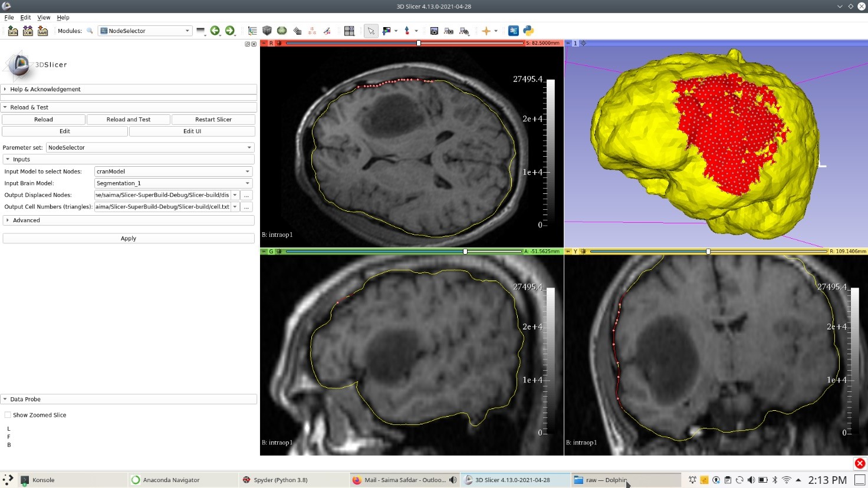Collapse the Inputs section
The height and width of the screenshot is (488, 868).
pos(129,159)
